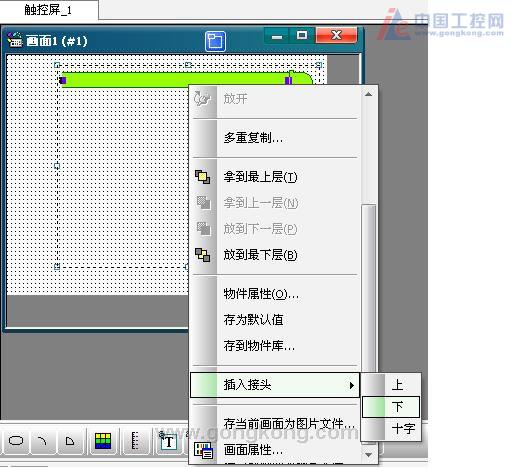This screenshot has width=513, height=468.
Task: Select the arc drawing tool
Action: click(42, 441)
